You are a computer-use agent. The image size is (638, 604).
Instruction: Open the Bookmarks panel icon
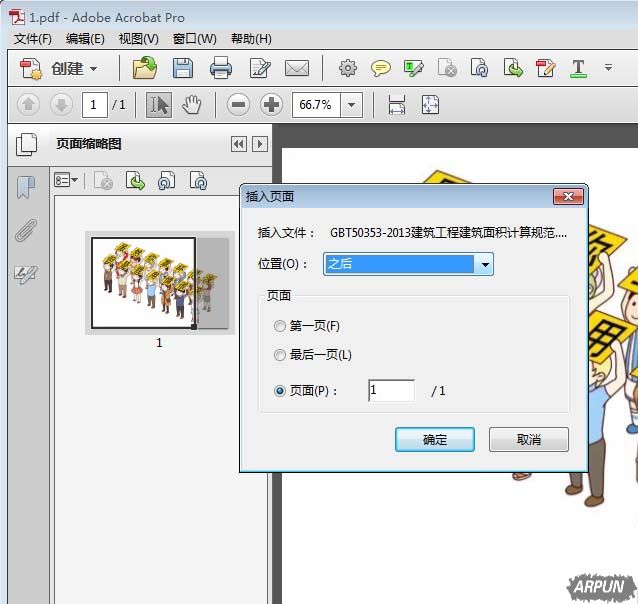[26, 188]
